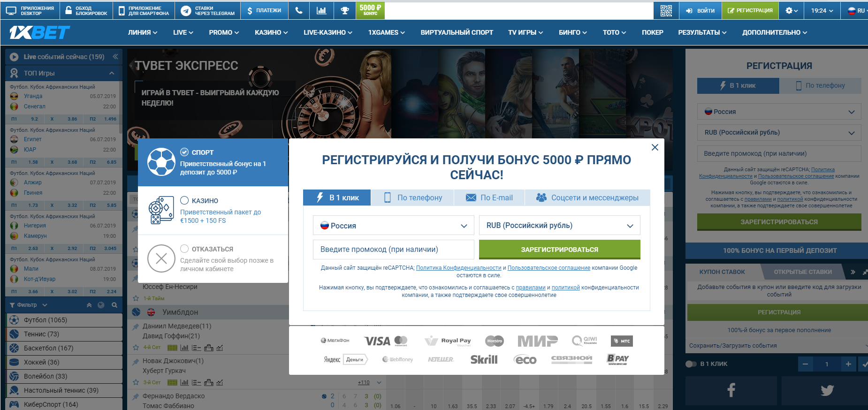Open the правилами link in popup
868x410 pixels.
tap(531, 288)
